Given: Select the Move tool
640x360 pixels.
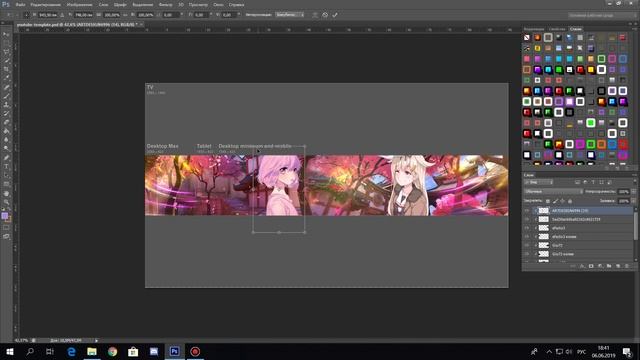Looking at the screenshot, I should 6,35.
